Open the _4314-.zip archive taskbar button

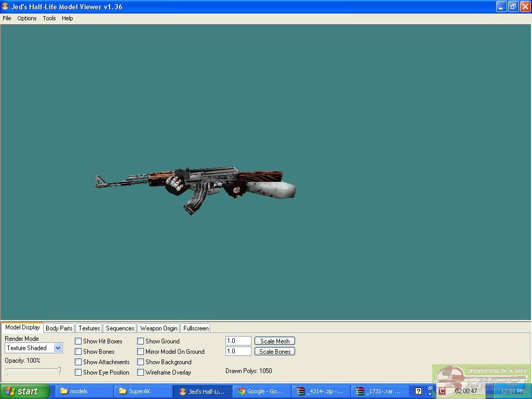[x=321, y=391]
